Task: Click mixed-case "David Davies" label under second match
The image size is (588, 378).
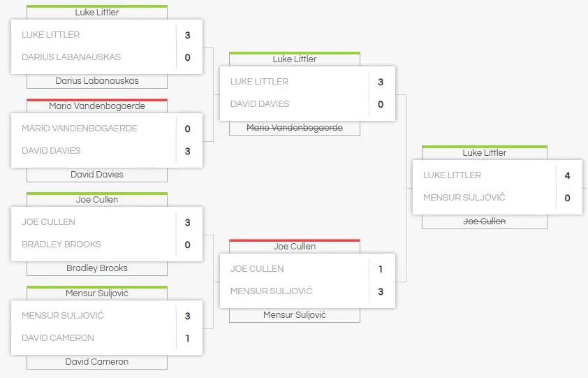Action: tap(97, 175)
